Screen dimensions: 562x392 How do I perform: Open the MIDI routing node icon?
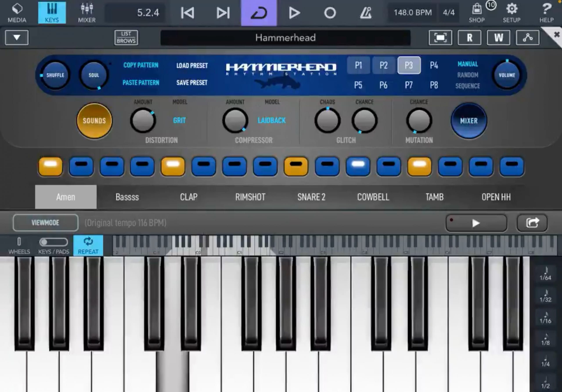point(528,38)
